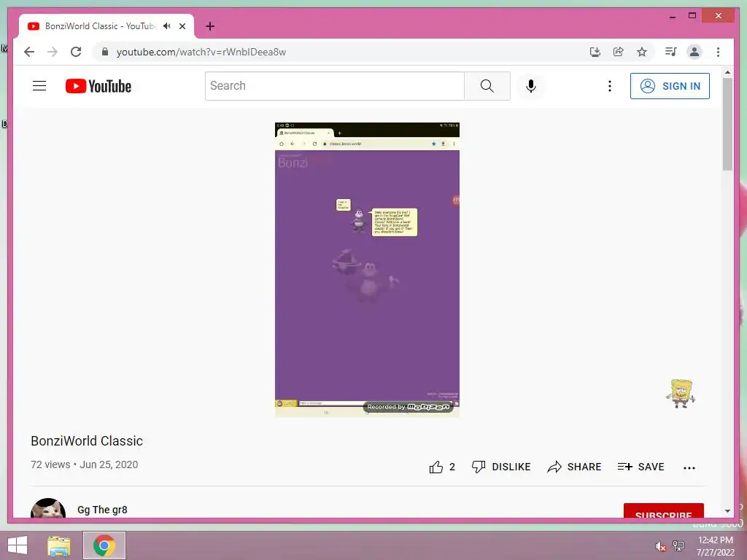Select the youtube.com address bar URL
Viewport: 747px width, 560px height.
tap(201, 52)
